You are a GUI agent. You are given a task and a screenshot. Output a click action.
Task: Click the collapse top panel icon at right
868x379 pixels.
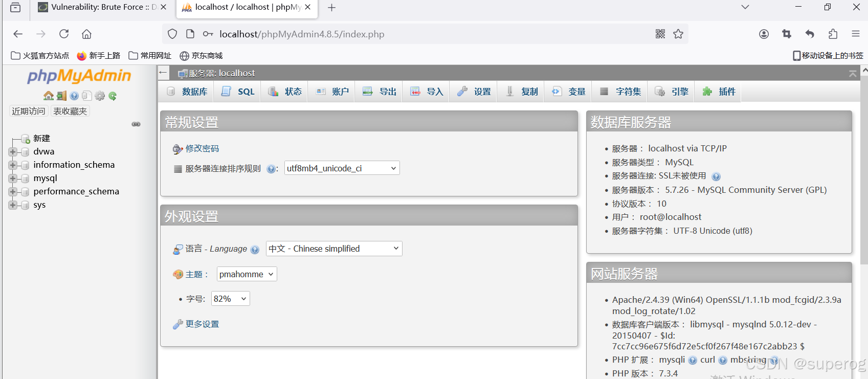853,74
